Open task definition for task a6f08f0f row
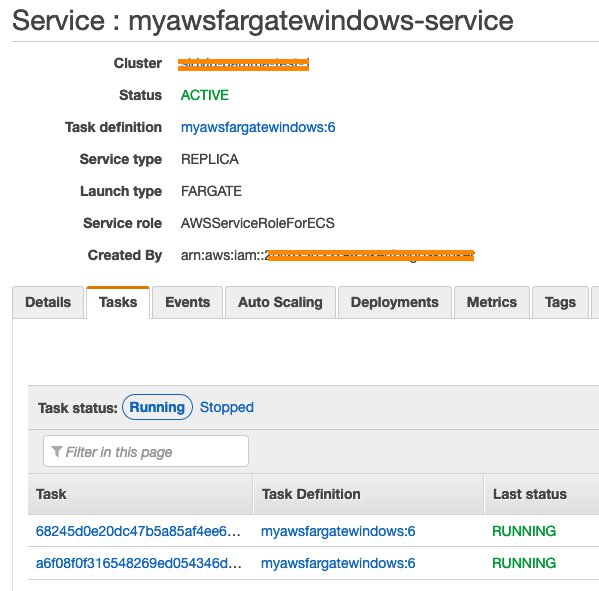Image resolution: width=599 pixels, height=591 pixels. click(x=338, y=563)
